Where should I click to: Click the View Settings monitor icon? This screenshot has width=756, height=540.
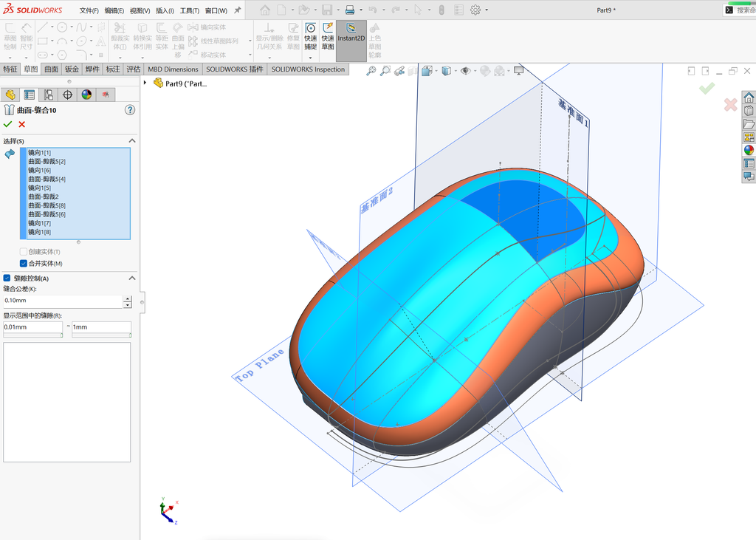[x=519, y=71]
